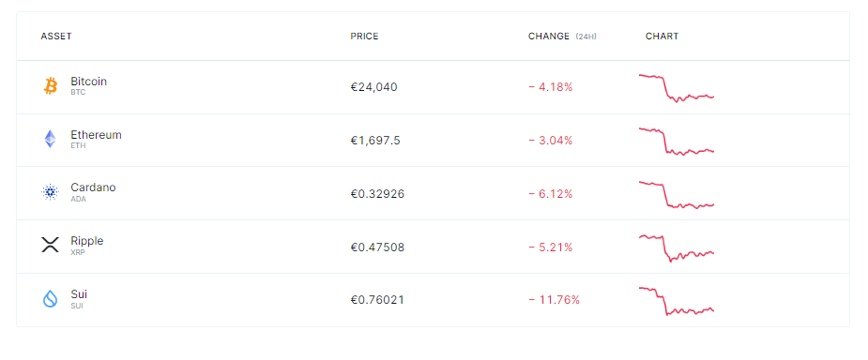
Task: Click the Cardano dotted logo icon
Action: coord(51,192)
